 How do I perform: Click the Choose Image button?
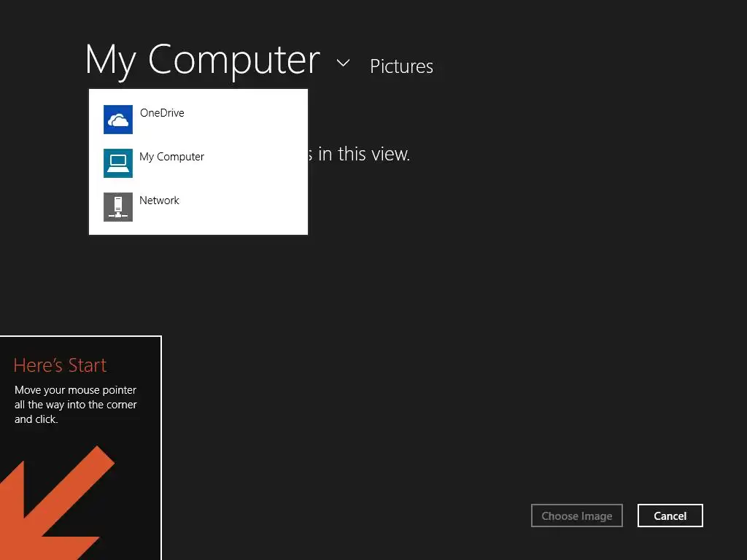tap(577, 516)
